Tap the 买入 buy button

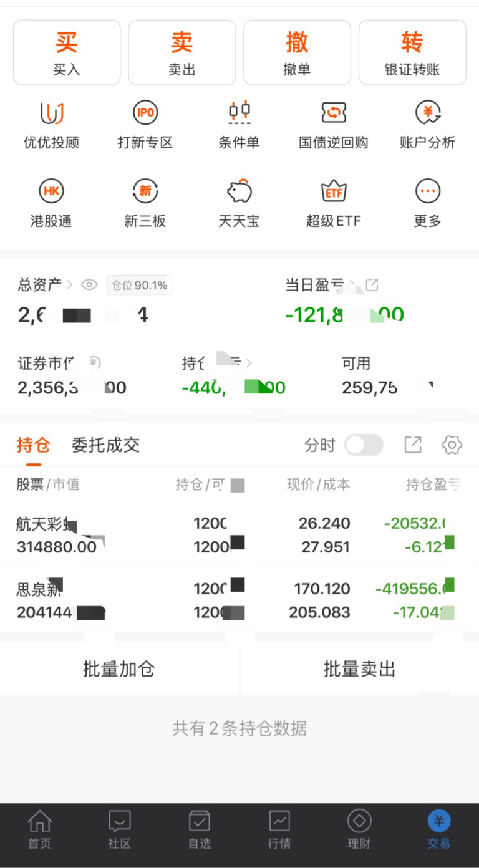tap(67, 52)
